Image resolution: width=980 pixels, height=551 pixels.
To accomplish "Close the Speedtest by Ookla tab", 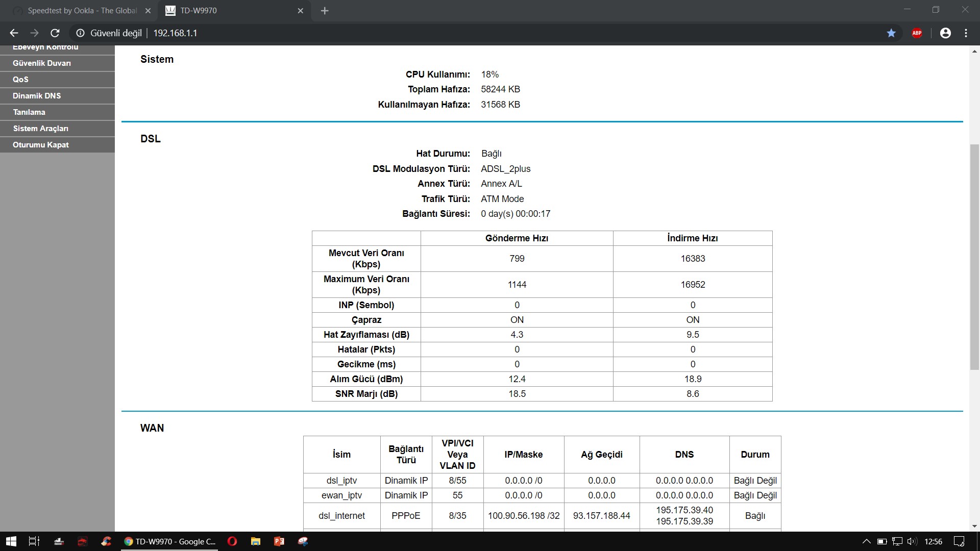I will pyautogui.click(x=148, y=11).
